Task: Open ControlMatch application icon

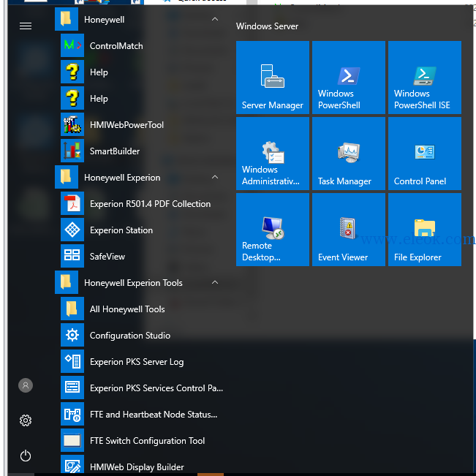Action: click(72, 45)
